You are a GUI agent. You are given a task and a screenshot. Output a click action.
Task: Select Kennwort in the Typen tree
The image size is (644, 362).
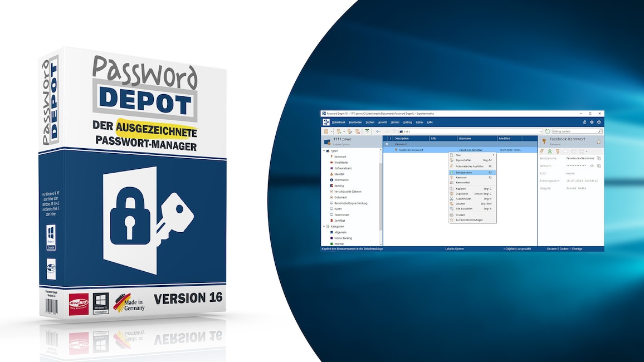point(340,156)
